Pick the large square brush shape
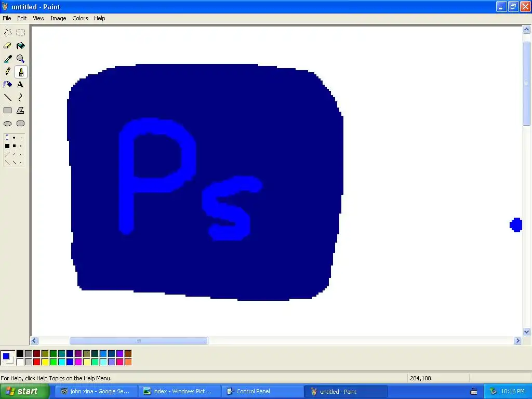Screen dimensions: 532x399 pyautogui.click(x=7, y=146)
